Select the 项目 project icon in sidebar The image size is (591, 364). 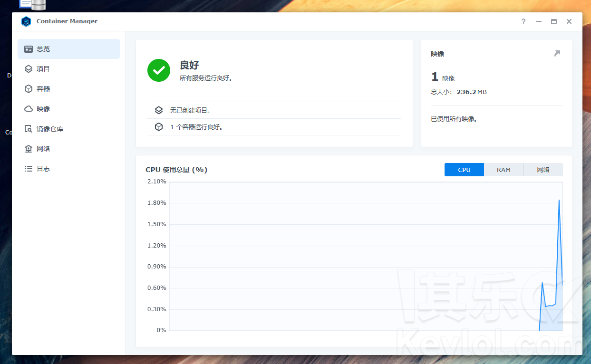(x=29, y=69)
